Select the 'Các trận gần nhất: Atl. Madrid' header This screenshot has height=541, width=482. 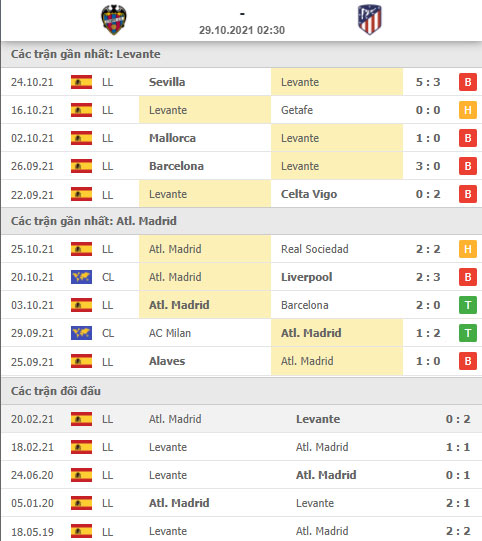tap(94, 221)
